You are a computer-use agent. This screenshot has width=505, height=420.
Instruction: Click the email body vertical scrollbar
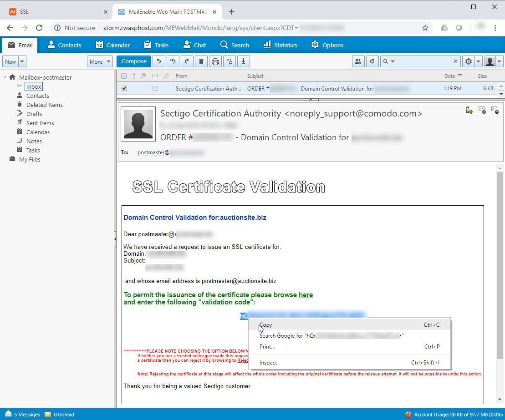[500, 266]
